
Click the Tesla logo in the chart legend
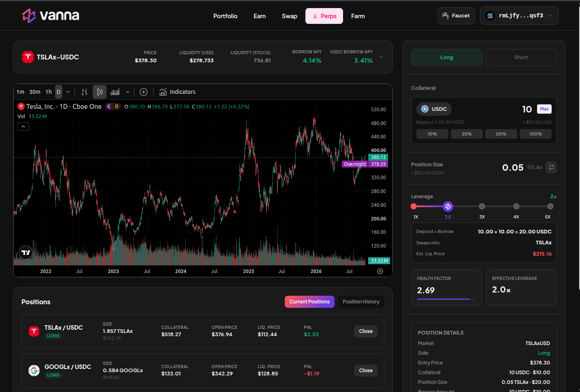pos(21,106)
